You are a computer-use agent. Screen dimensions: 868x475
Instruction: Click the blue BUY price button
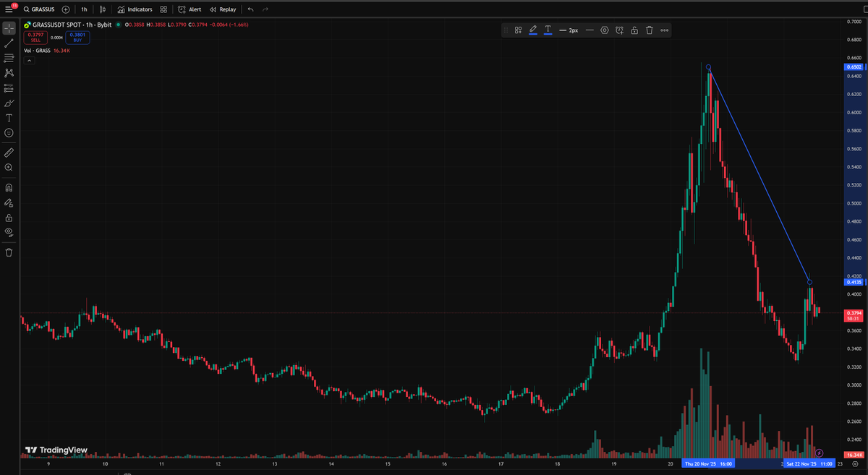(x=77, y=38)
